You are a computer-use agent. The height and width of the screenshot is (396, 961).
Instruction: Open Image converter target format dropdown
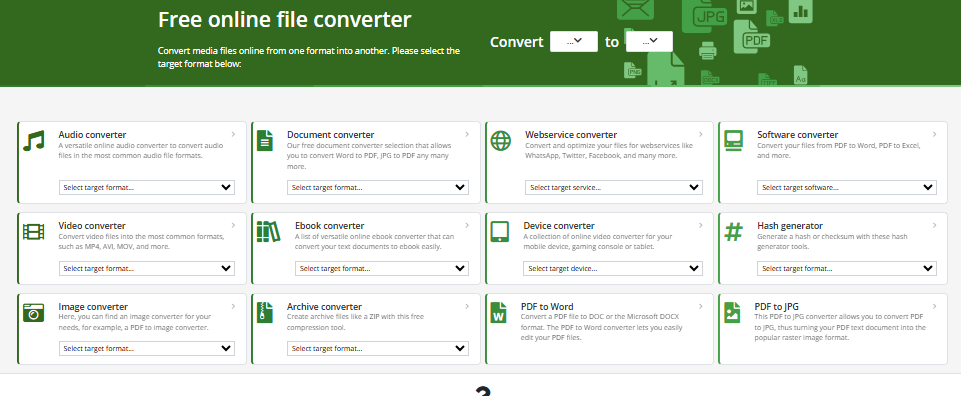coord(147,349)
